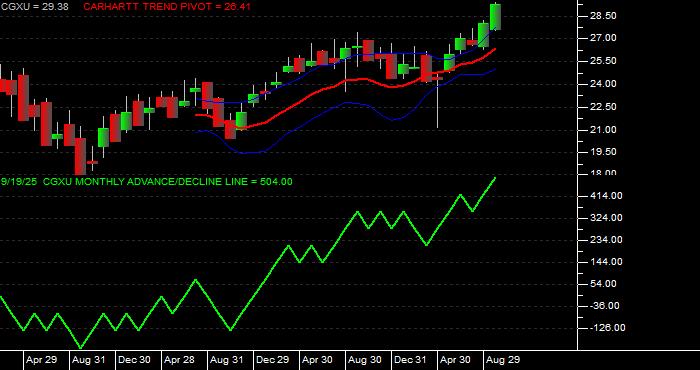Select the 22.50 price axis value

pyautogui.click(x=603, y=107)
